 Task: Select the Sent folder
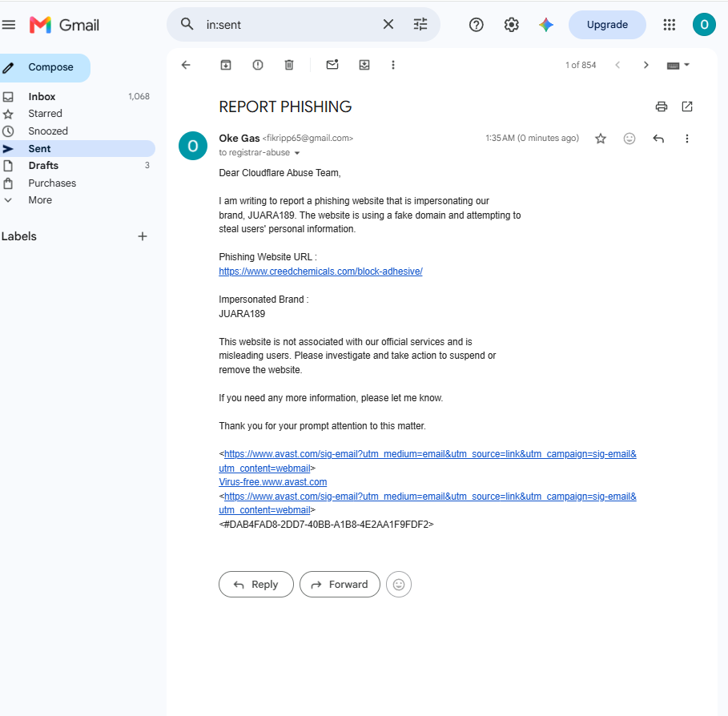77,149
